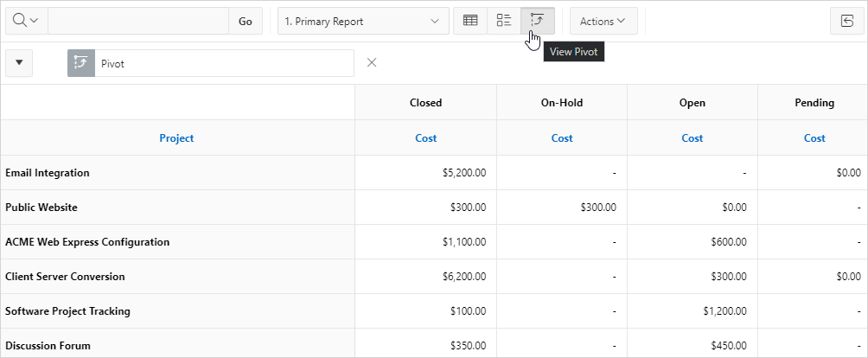Click the search column selector magnifier icon
868x358 pixels.
point(26,21)
